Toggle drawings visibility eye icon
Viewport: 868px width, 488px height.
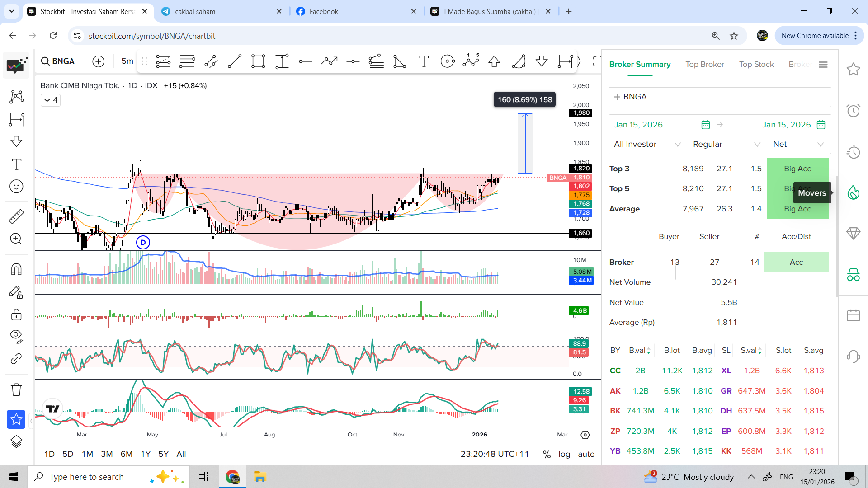click(x=16, y=336)
